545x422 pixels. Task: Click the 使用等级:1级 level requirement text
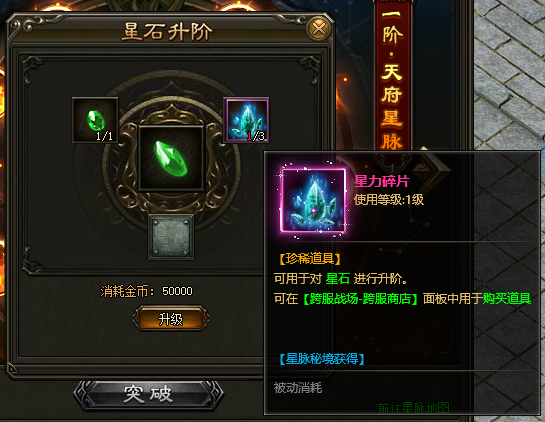[x=389, y=200]
